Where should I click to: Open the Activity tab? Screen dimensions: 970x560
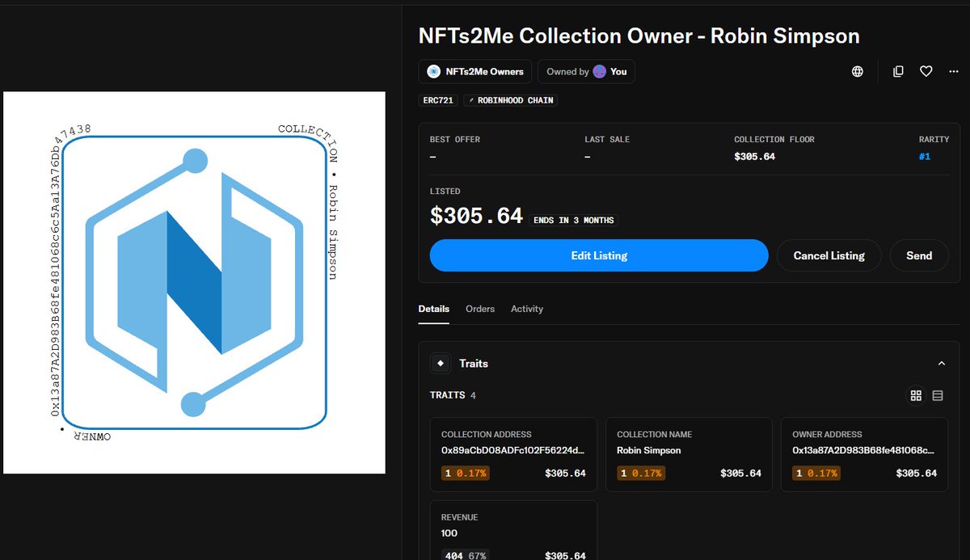527,309
